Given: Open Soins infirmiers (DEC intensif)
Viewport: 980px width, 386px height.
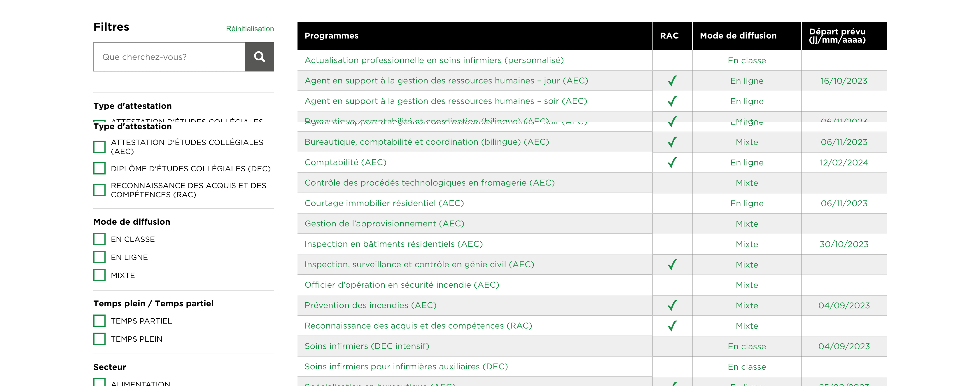Looking at the screenshot, I should 367,346.
